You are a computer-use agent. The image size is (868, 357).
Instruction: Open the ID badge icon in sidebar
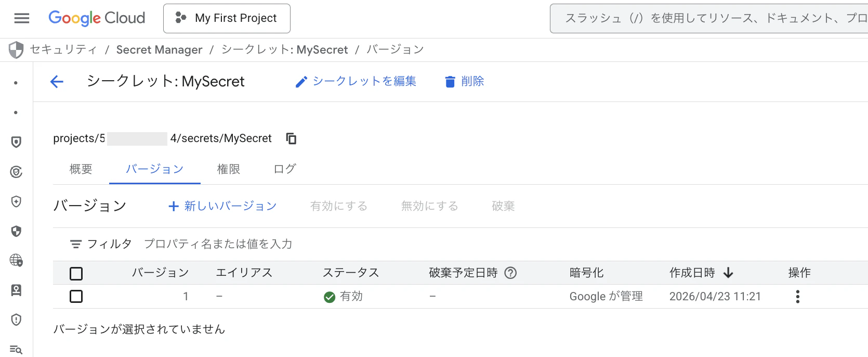[16, 290]
